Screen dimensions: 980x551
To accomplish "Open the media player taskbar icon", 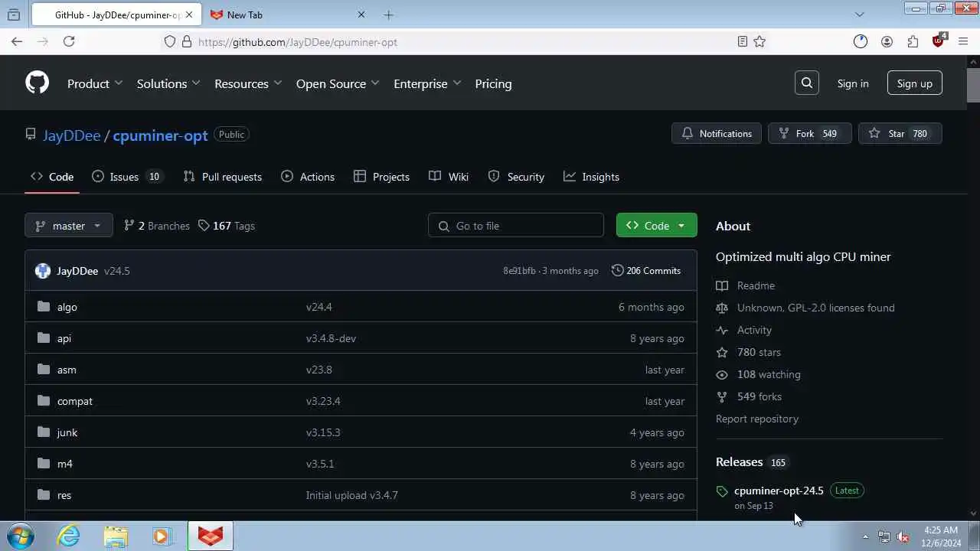I will pyautogui.click(x=162, y=536).
